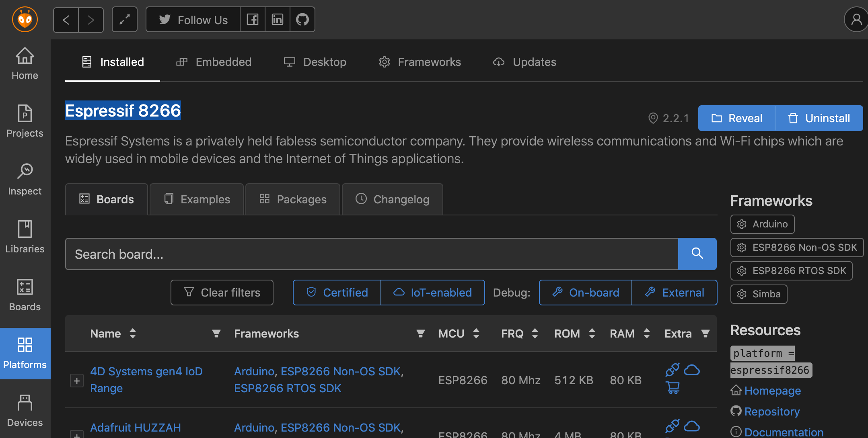
Task: Click the magnifier search board button
Action: pos(697,254)
